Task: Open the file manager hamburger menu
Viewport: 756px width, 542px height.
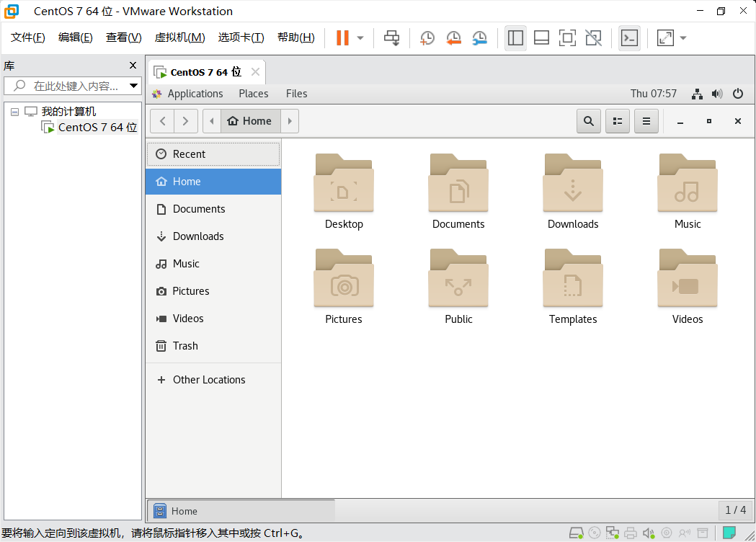Action: click(646, 121)
